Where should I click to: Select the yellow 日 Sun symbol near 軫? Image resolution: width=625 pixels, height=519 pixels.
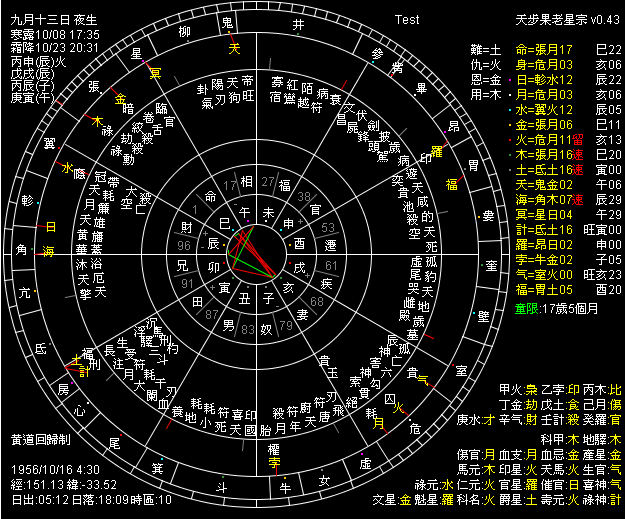(x=51, y=227)
